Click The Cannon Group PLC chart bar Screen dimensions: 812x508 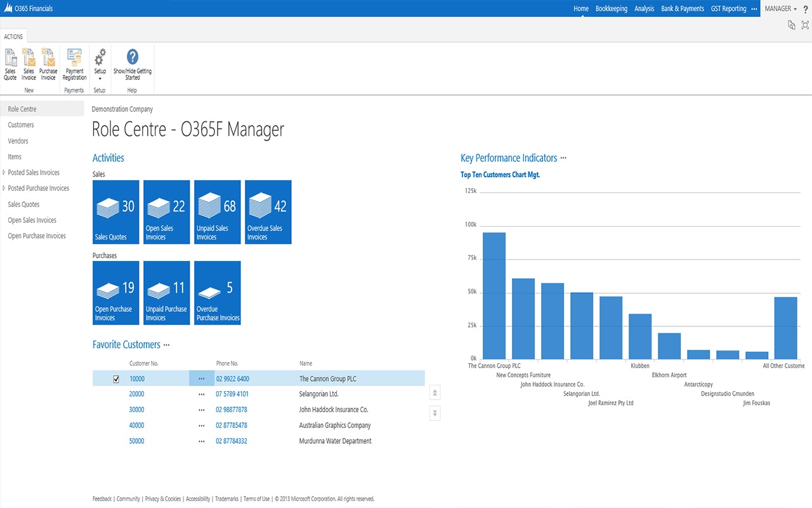click(x=494, y=296)
